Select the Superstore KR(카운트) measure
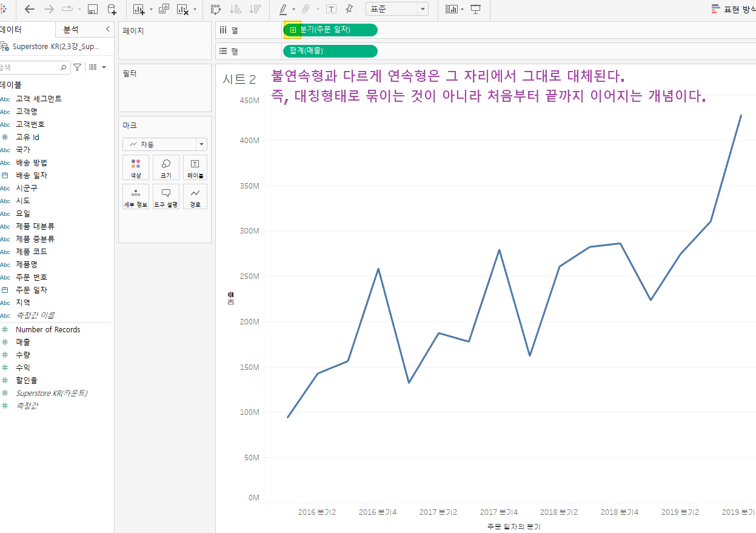This screenshot has width=756, height=533. point(52,394)
